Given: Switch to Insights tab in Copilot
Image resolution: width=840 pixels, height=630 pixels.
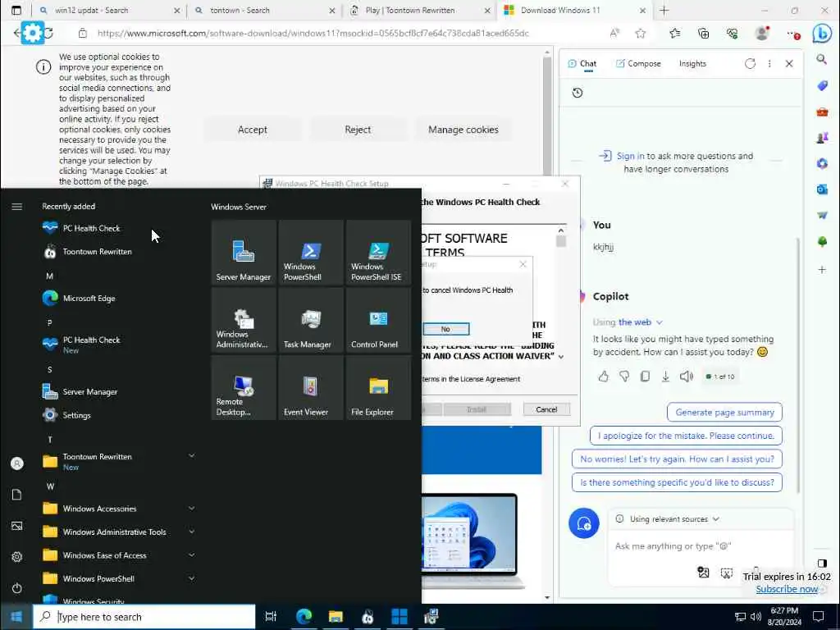Looking at the screenshot, I should 692,64.
